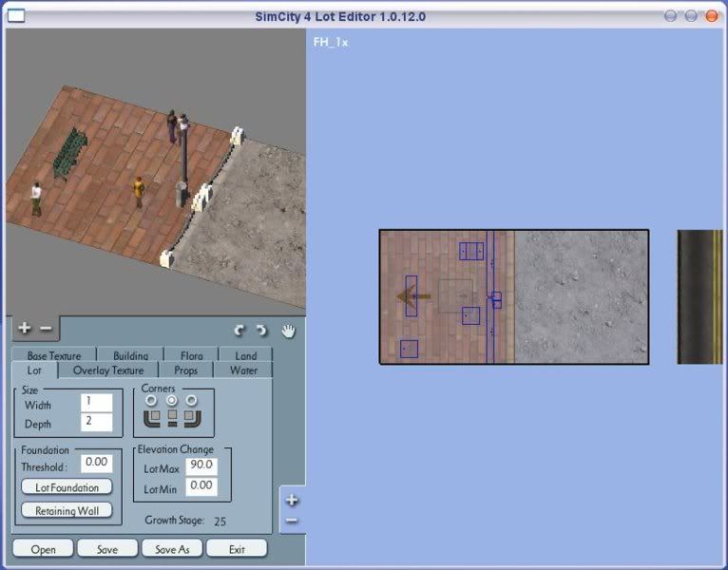The height and width of the screenshot is (570, 728).
Task: Click the brown direction arrow on the lot
Action: coord(413,296)
